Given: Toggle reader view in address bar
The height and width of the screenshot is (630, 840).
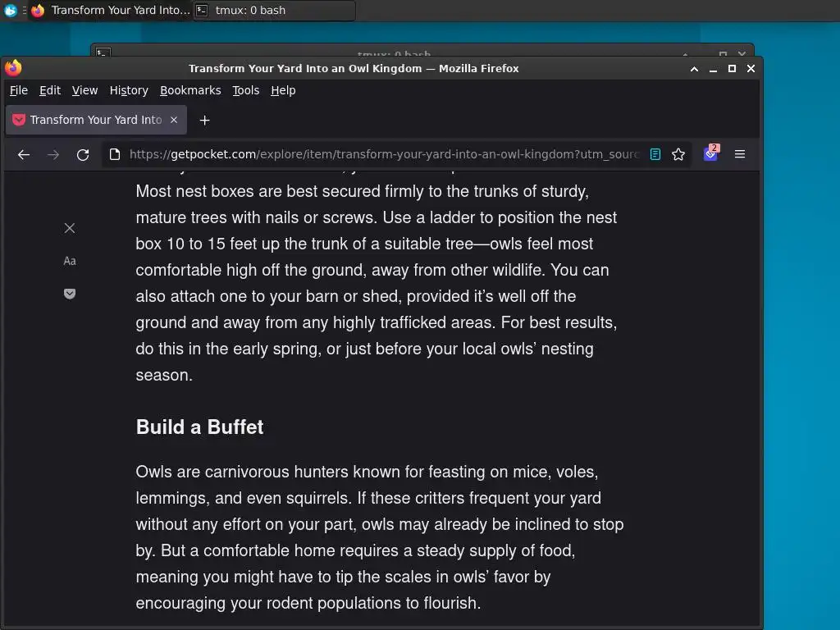Looking at the screenshot, I should click(x=655, y=154).
